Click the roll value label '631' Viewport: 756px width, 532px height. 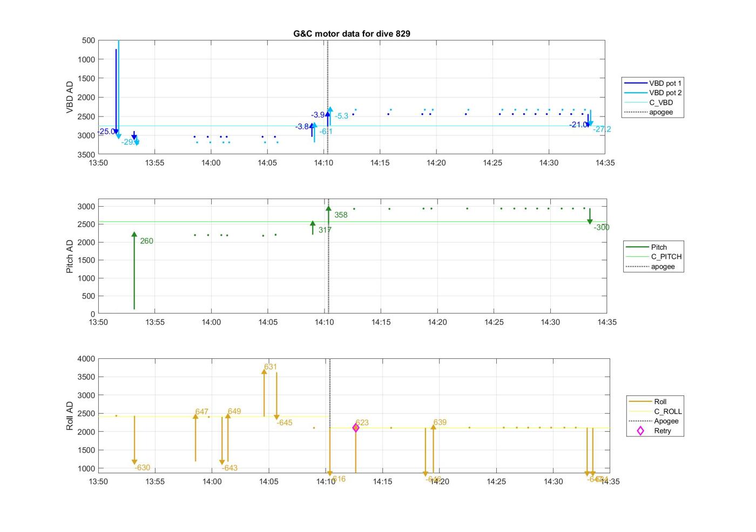(271, 367)
